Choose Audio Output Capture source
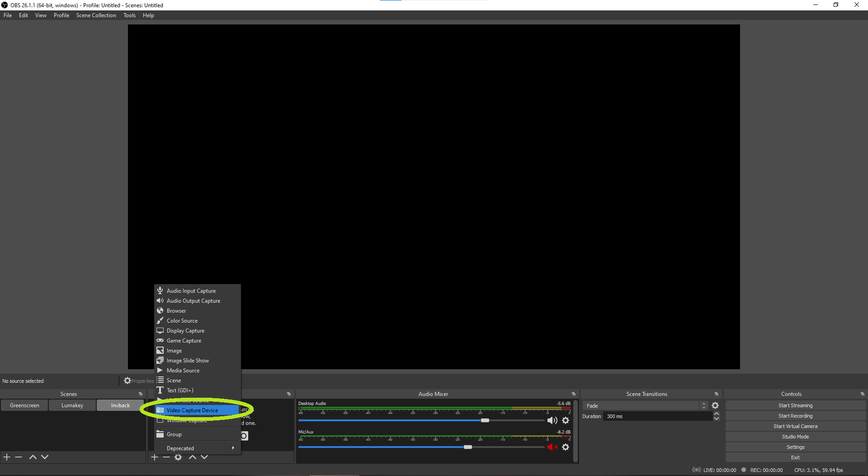 coord(198,300)
